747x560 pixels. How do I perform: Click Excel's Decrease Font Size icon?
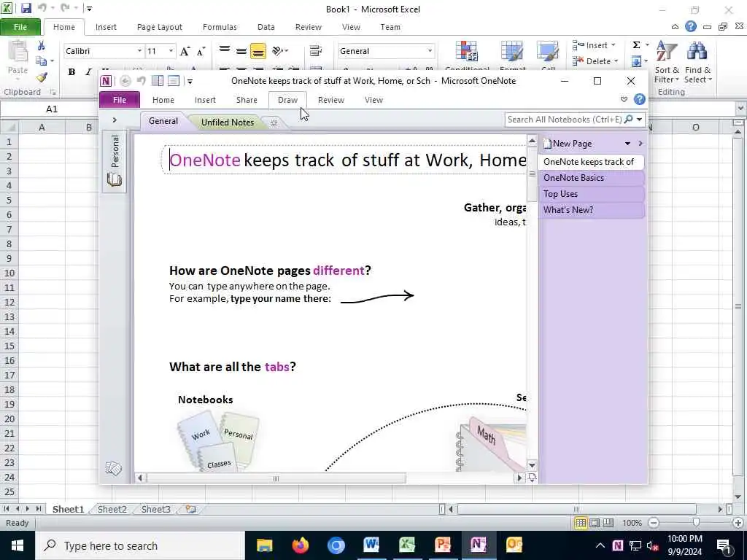(201, 51)
